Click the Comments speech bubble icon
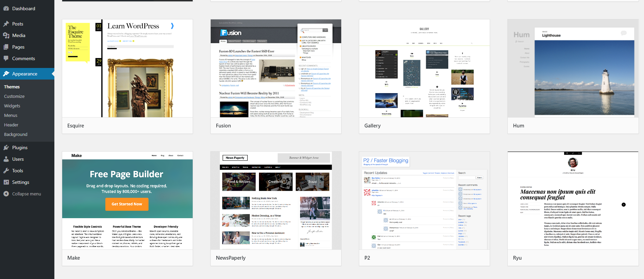 coord(6,58)
